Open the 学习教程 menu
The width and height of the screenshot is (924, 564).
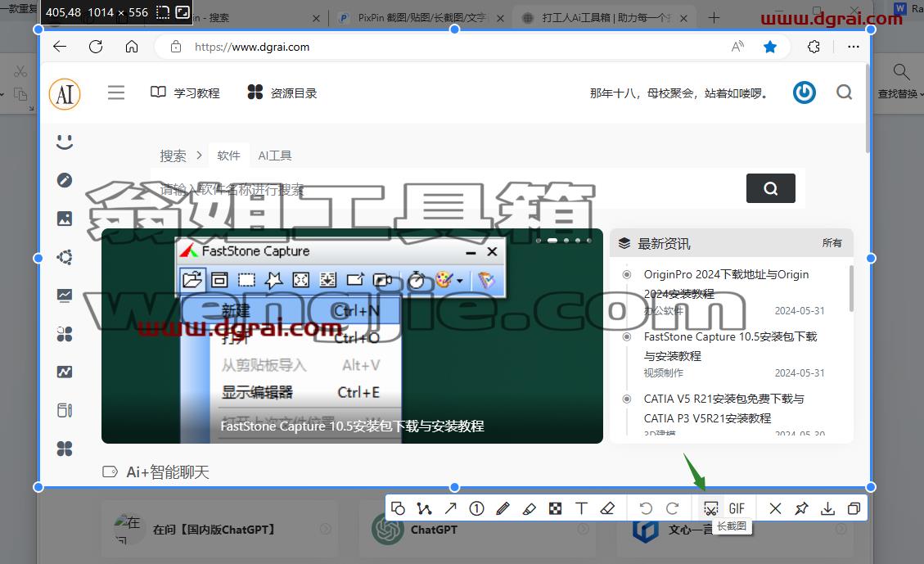(185, 92)
